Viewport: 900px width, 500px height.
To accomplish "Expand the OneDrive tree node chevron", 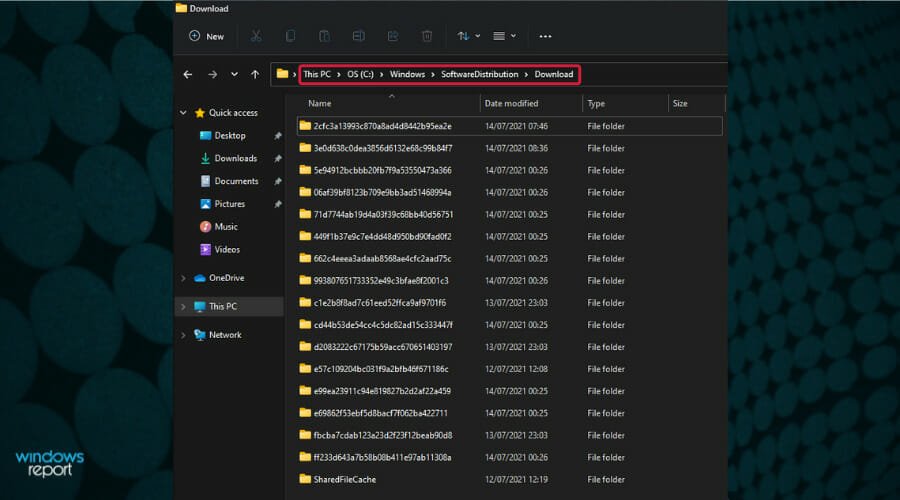I will (x=183, y=278).
